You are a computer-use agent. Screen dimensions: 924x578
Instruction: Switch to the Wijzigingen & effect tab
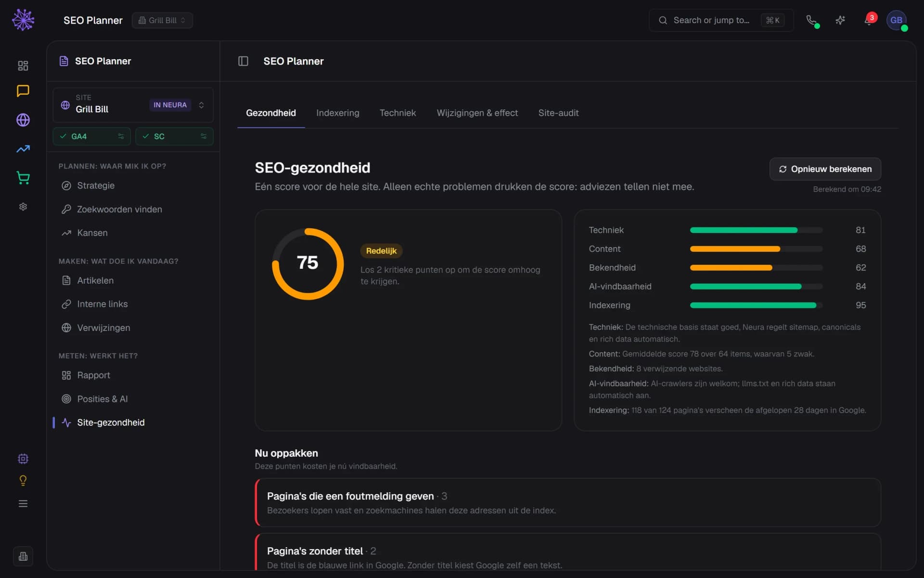click(x=477, y=113)
